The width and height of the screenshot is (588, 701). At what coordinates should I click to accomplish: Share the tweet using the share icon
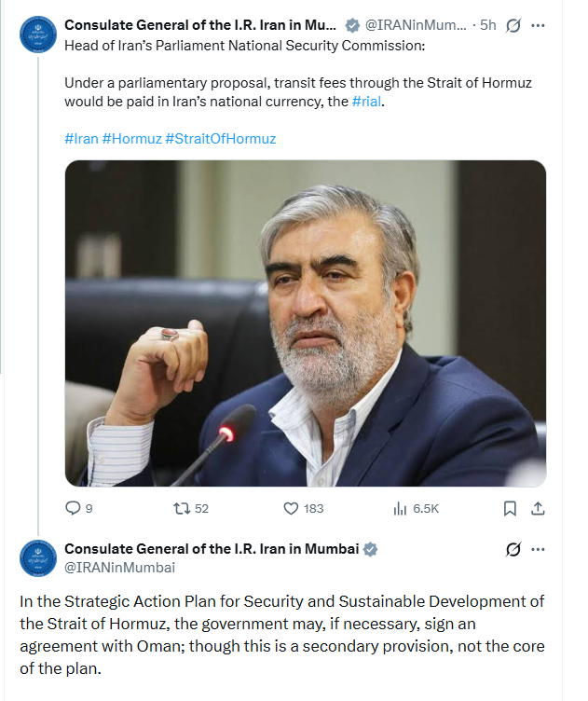[x=537, y=508]
